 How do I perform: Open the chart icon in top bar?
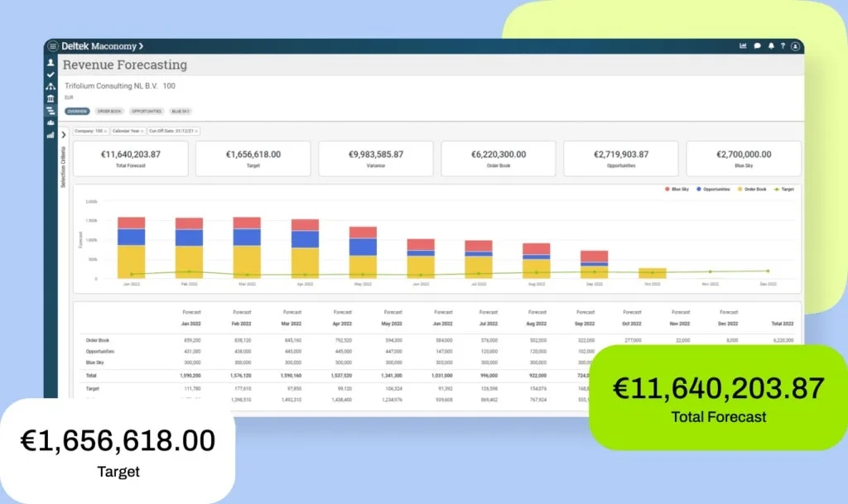tap(743, 46)
